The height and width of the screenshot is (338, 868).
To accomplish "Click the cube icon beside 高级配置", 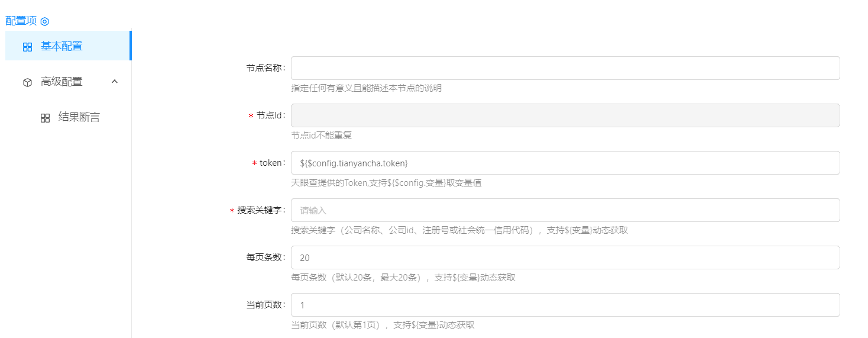I will 27,82.
